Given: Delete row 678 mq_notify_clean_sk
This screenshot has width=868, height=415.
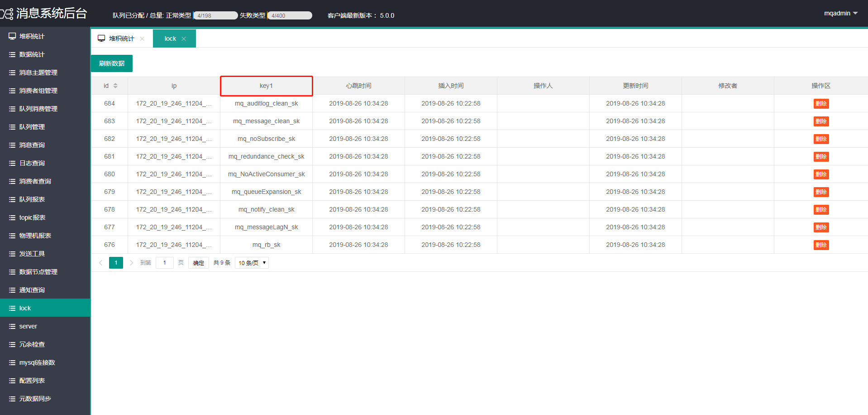Looking at the screenshot, I should click(821, 210).
